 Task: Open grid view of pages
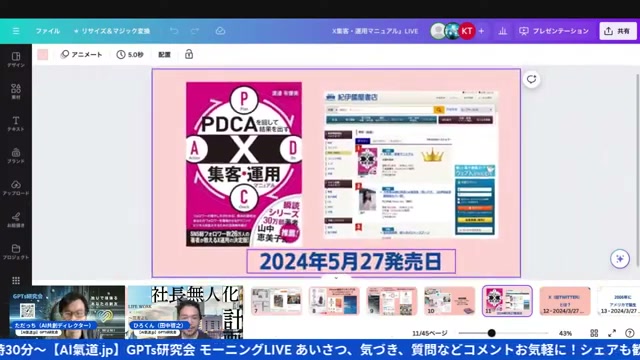[594, 333]
